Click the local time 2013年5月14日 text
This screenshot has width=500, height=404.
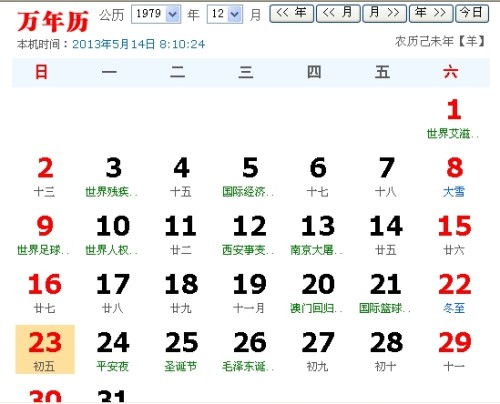138,44
